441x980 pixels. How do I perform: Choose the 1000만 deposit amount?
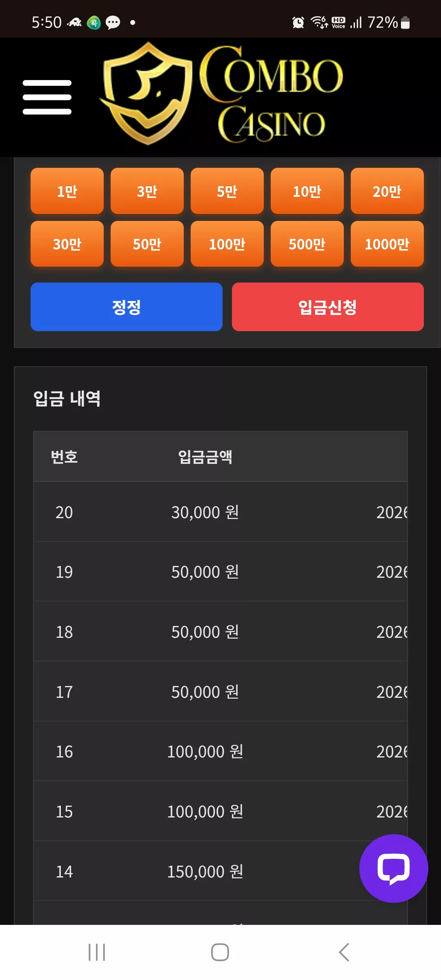387,244
